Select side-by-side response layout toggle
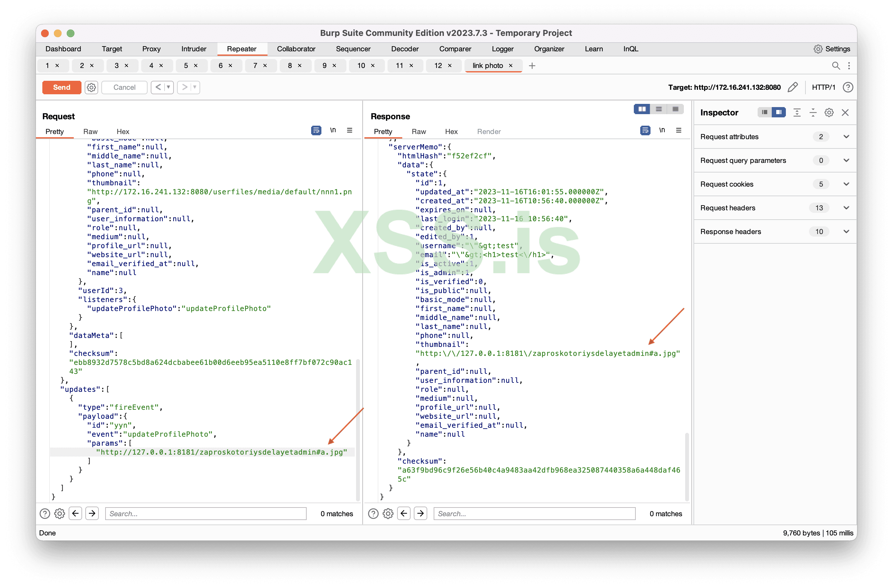893x588 pixels. pyautogui.click(x=642, y=109)
